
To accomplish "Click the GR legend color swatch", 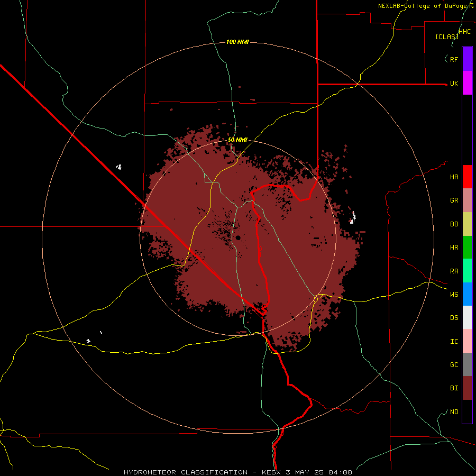I will [467, 200].
